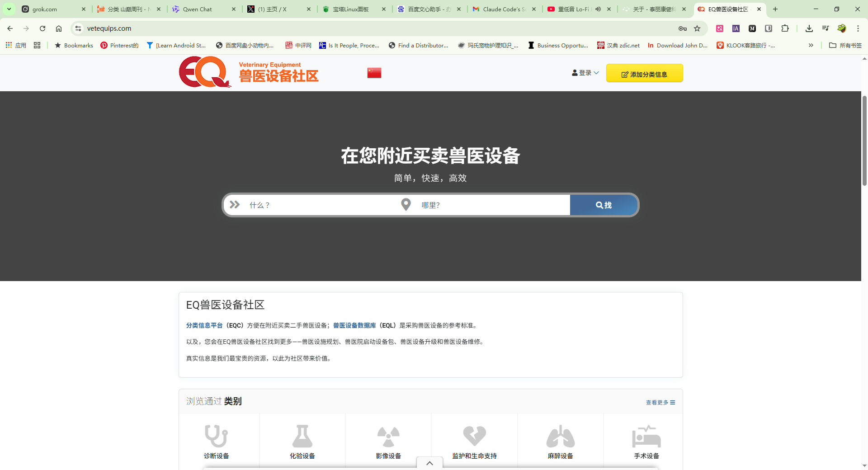Screen dimensions: 868x470
Task: Click the location pin in search bar
Action: (406, 204)
